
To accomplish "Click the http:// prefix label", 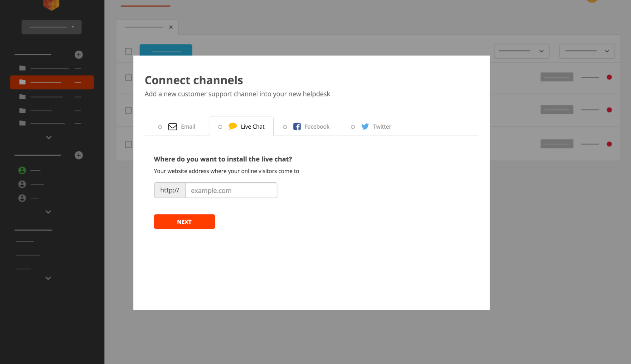I will [x=170, y=190].
